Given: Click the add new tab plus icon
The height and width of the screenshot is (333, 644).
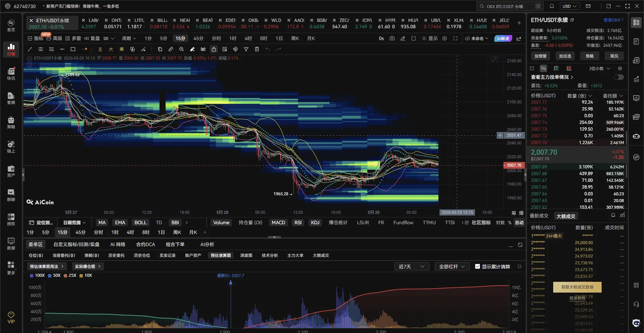Looking at the screenshot, I should [519, 23].
